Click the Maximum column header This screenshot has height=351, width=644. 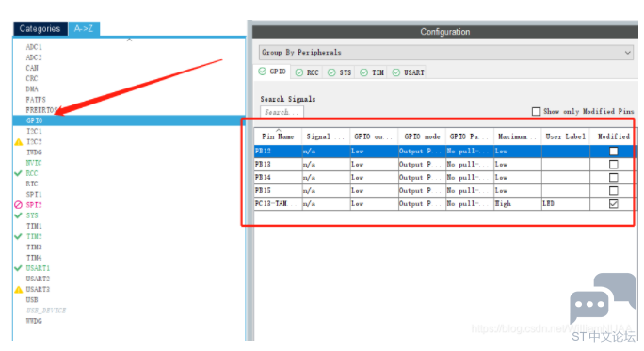pyautogui.click(x=518, y=136)
